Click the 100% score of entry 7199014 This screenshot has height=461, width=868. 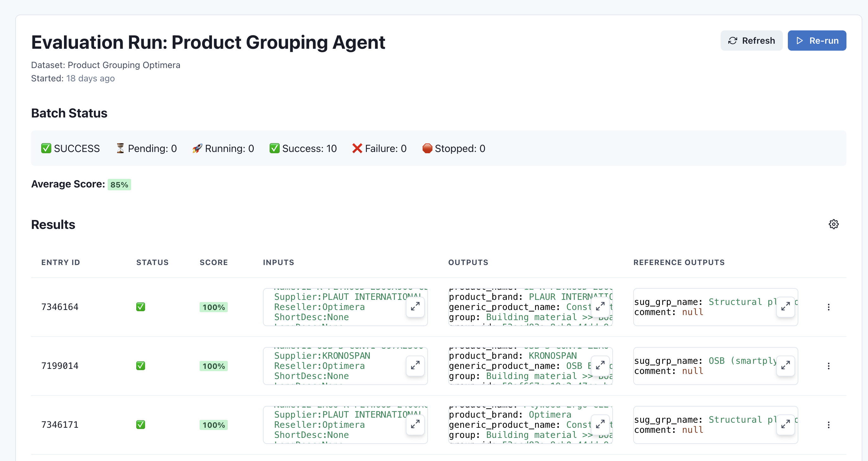pyautogui.click(x=214, y=366)
